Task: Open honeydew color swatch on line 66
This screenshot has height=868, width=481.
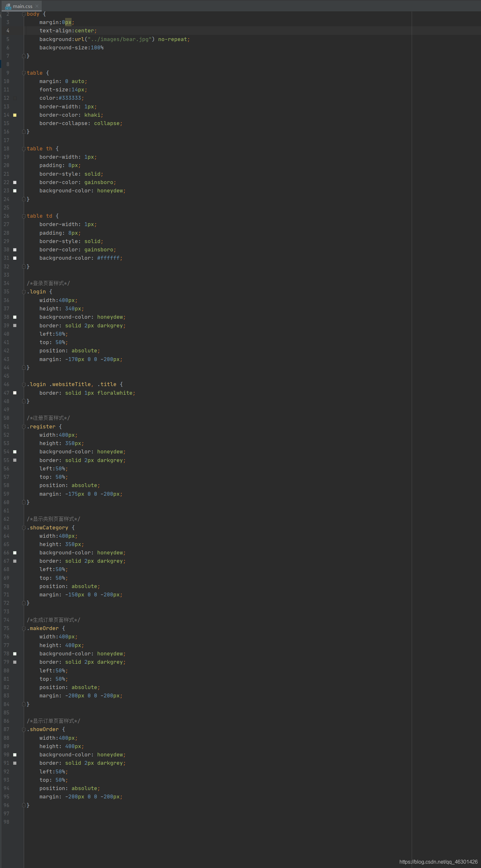Action: (15, 552)
